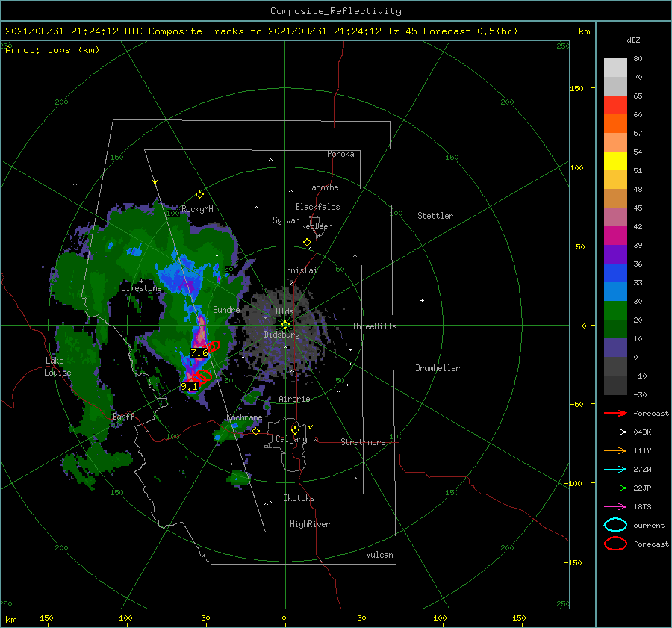672x628 pixels.
Task: Click the Olds town label
Action: [284, 311]
